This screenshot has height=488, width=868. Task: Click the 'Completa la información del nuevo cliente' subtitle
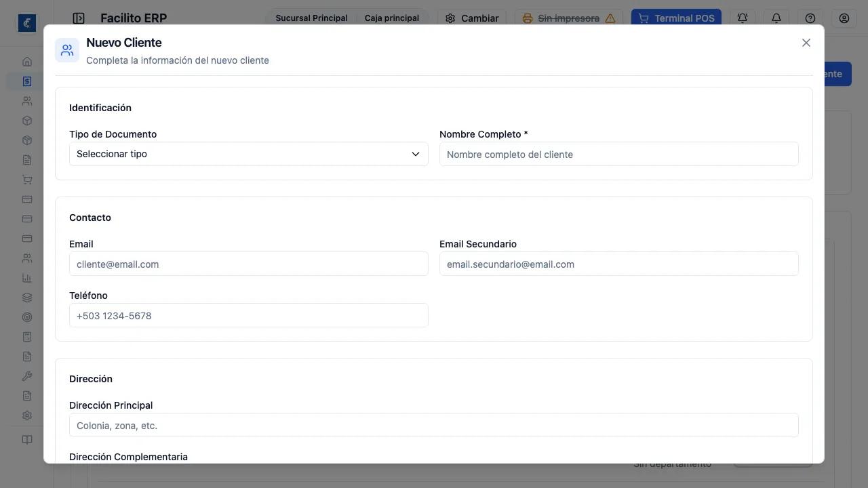[178, 60]
